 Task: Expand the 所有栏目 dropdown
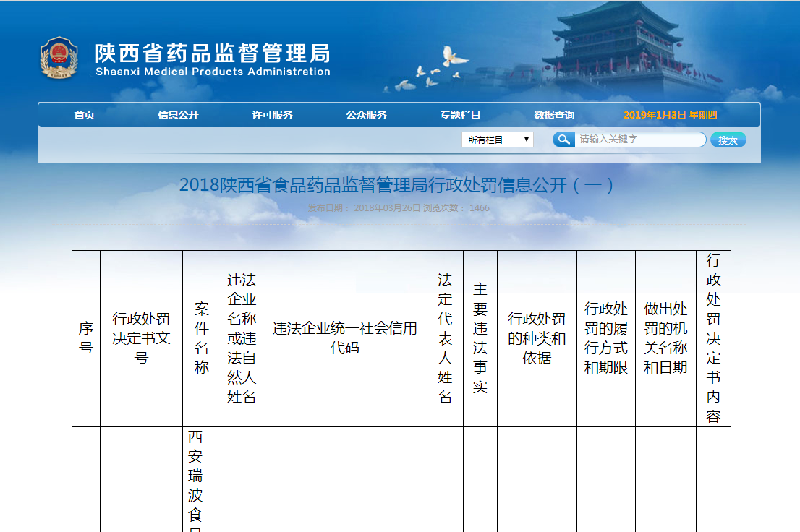(x=498, y=140)
